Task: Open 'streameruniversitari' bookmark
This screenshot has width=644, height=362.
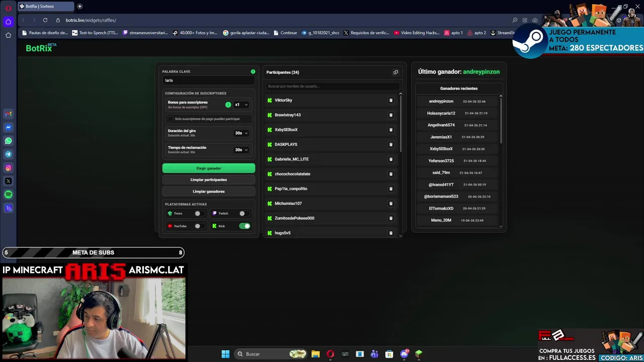Action: click(x=145, y=33)
